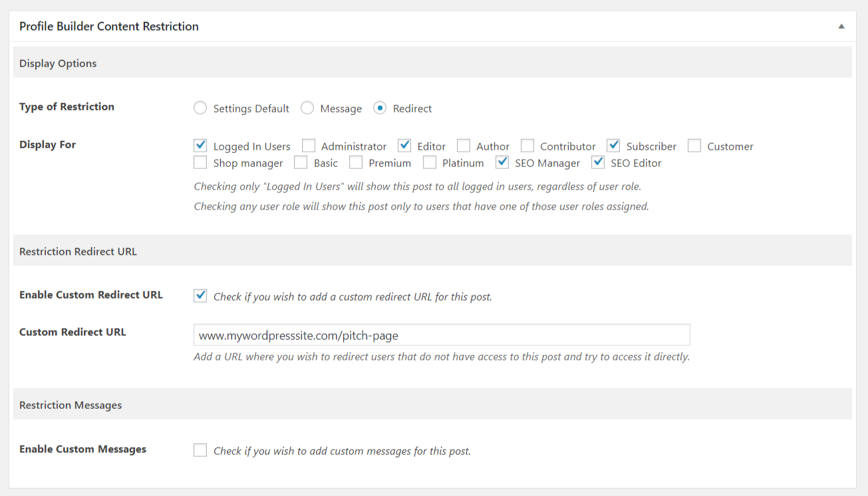The image size is (868, 496).
Task: Uncheck the SEO Manager checkbox
Action: point(502,162)
